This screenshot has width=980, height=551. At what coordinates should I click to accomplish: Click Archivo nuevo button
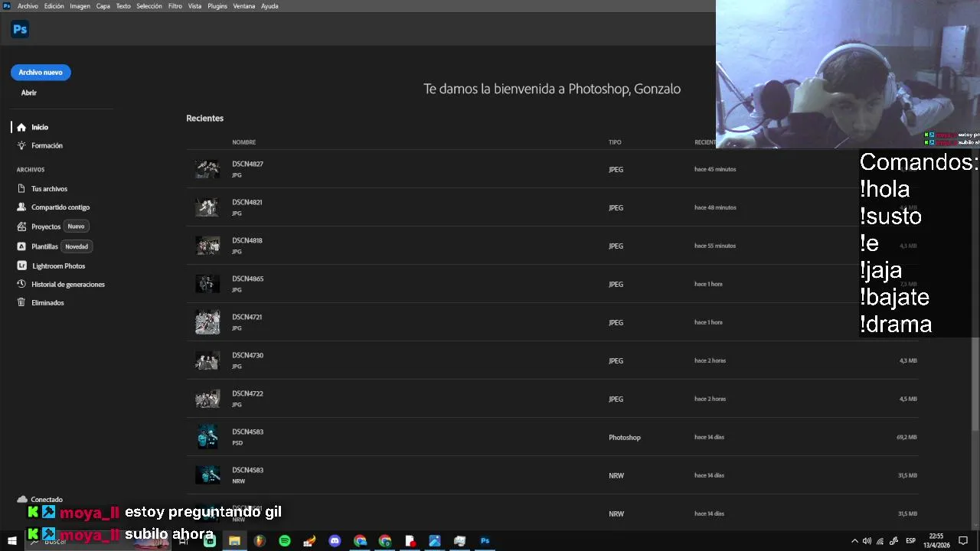point(41,72)
